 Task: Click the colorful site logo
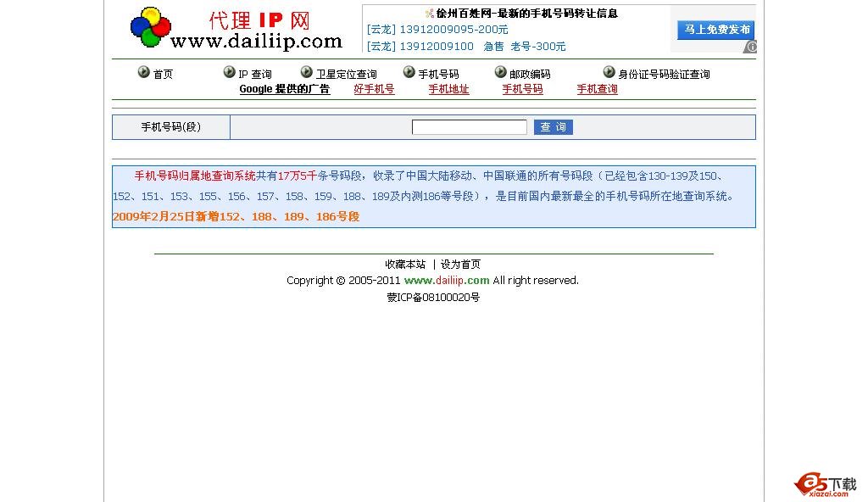tap(151, 26)
